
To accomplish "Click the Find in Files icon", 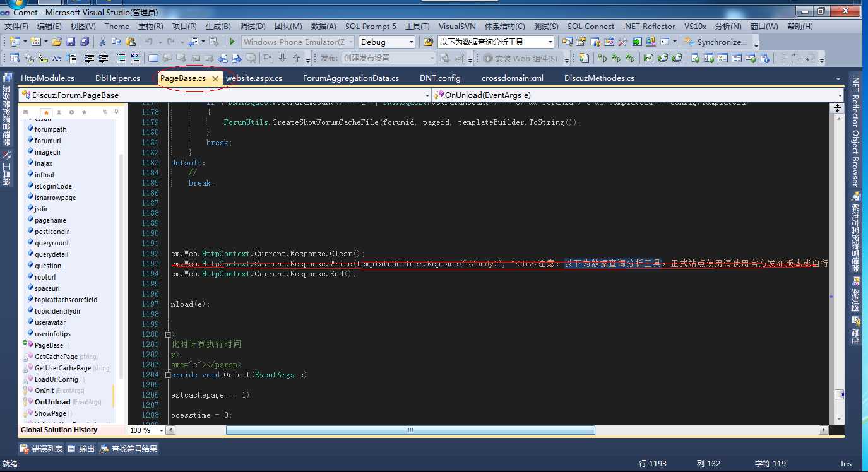I will click(x=428, y=42).
